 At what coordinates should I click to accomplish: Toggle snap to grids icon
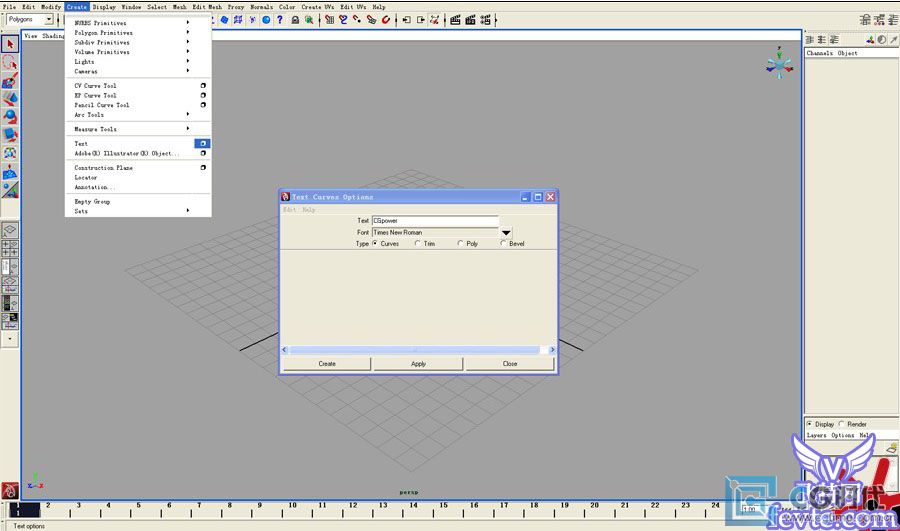[329, 20]
